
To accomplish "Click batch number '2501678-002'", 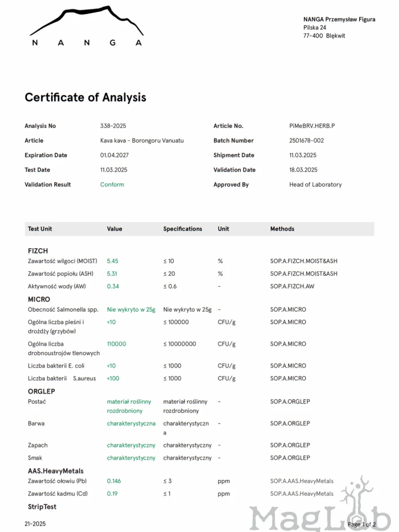I will (307, 141).
